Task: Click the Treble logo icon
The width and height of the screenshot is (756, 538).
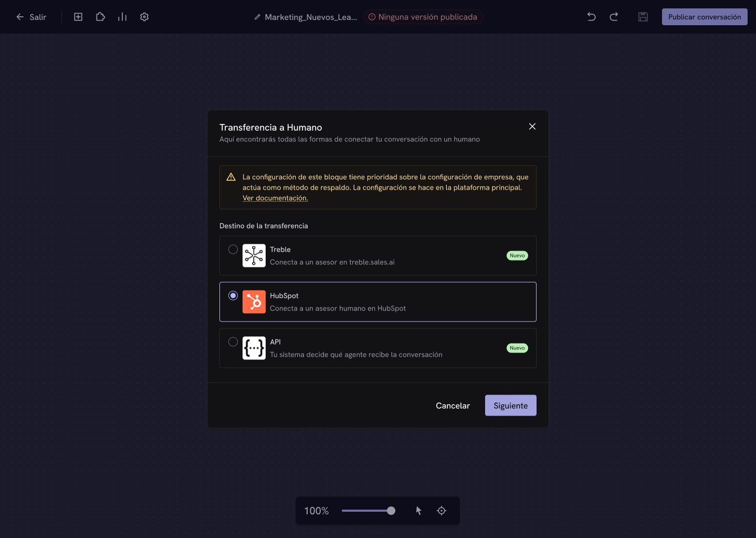Action: click(254, 256)
